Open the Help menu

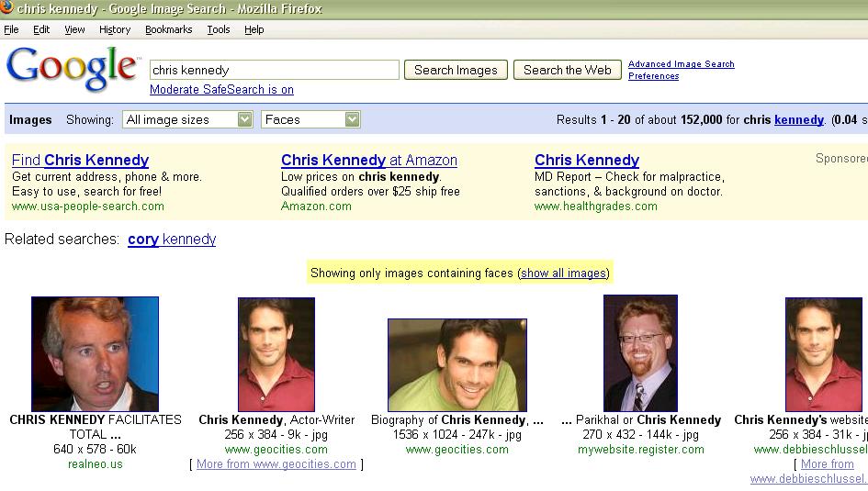(x=254, y=29)
